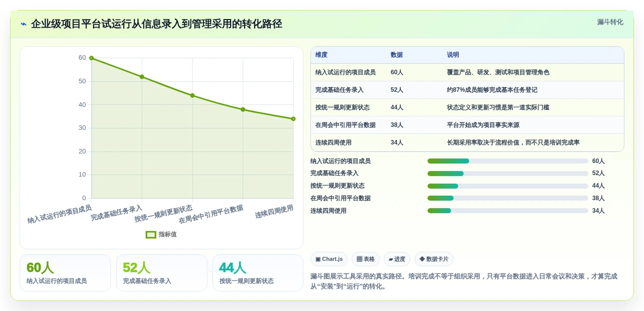Viewport: 644px width, 311px height.
Task: Click progress list value 60人
Action: click(x=598, y=161)
